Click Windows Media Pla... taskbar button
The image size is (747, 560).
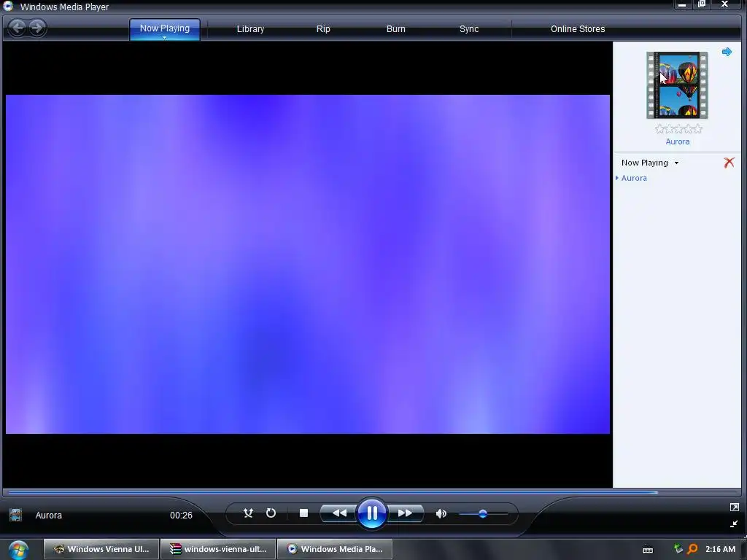335,549
